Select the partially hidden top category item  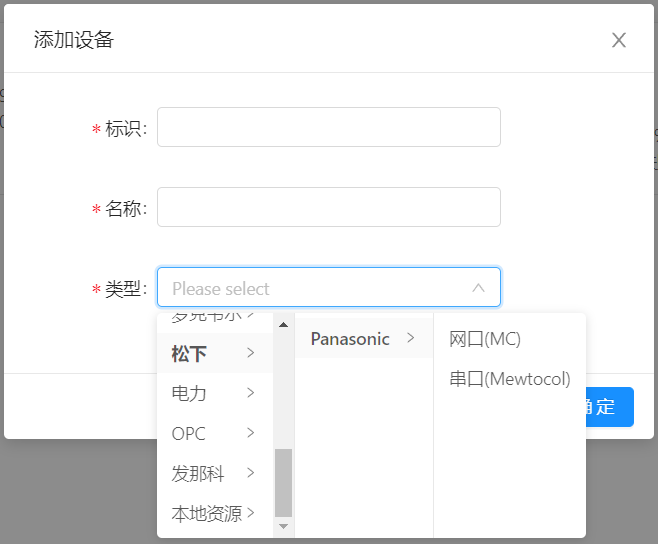(208, 318)
